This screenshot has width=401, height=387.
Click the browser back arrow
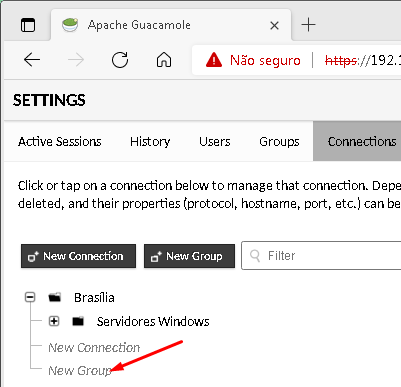point(32,60)
